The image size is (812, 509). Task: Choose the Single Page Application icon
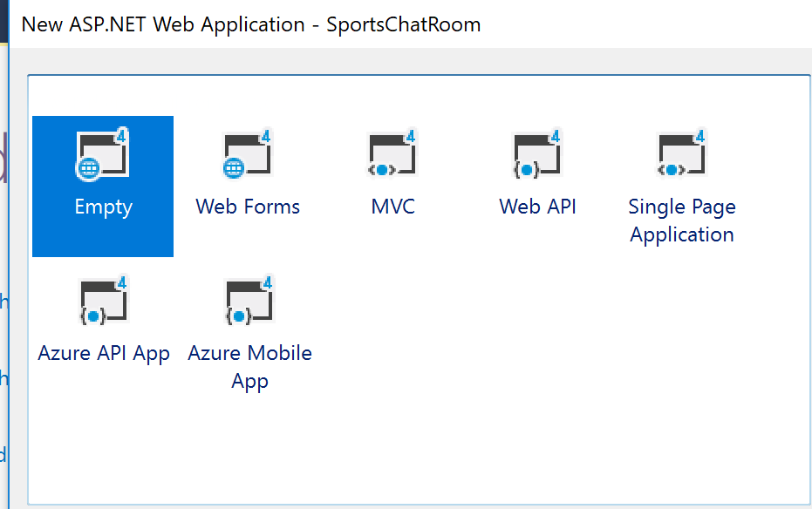(681, 155)
